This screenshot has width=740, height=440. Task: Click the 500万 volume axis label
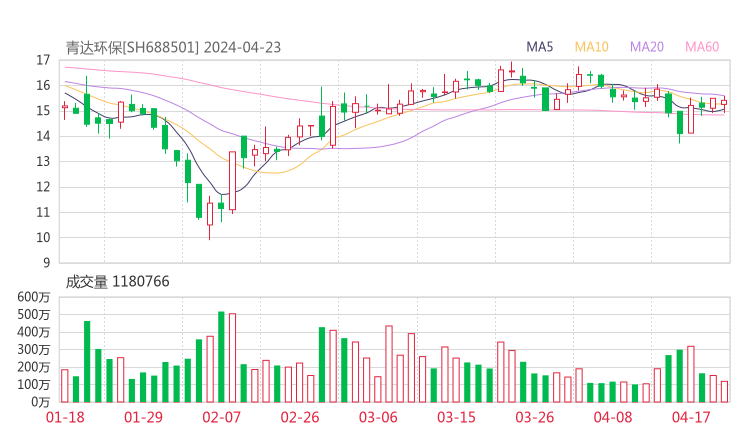[x=34, y=314]
